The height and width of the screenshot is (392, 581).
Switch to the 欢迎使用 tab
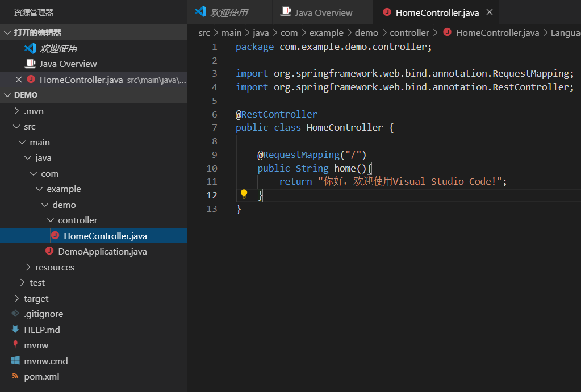(229, 11)
